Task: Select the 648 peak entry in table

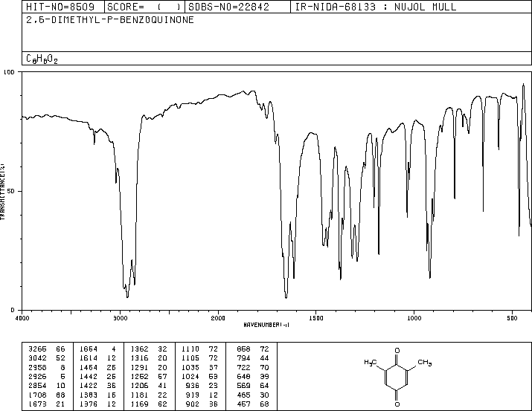Action: tap(253, 376)
